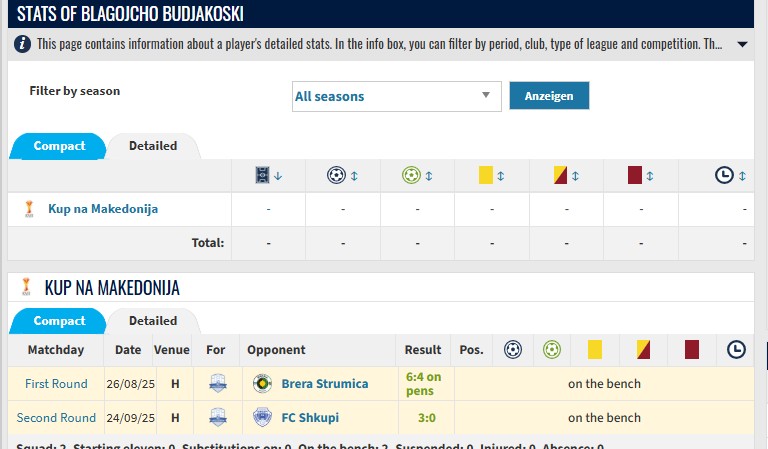Click the Brera Strumica club crest
The image size is (768, 449).
[262, 384]
